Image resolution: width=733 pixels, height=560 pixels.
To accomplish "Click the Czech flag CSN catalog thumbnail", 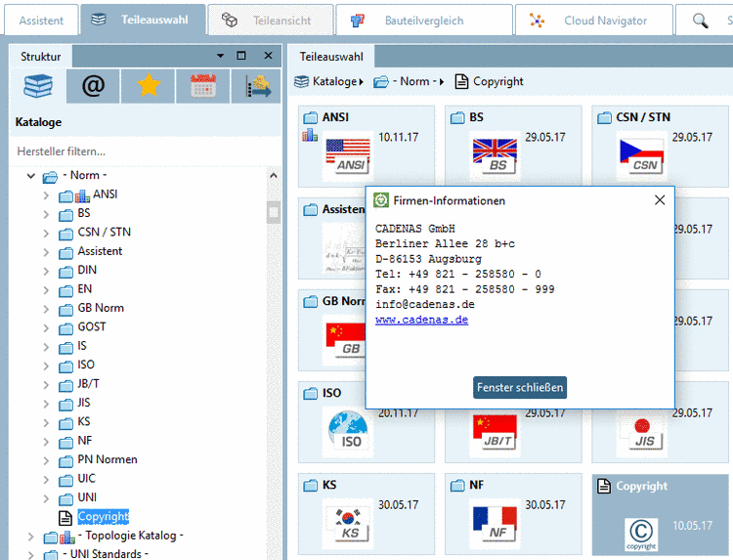I will pos(641,155).
